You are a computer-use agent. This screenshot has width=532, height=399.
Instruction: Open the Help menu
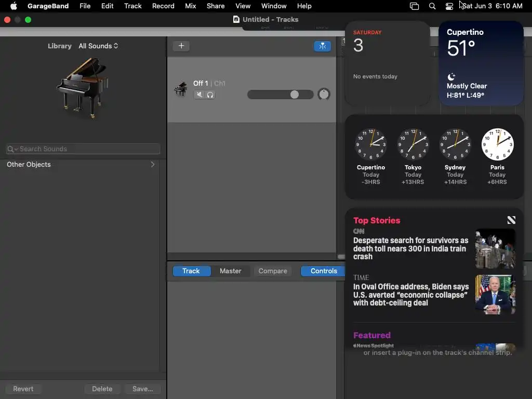point(304,6)
